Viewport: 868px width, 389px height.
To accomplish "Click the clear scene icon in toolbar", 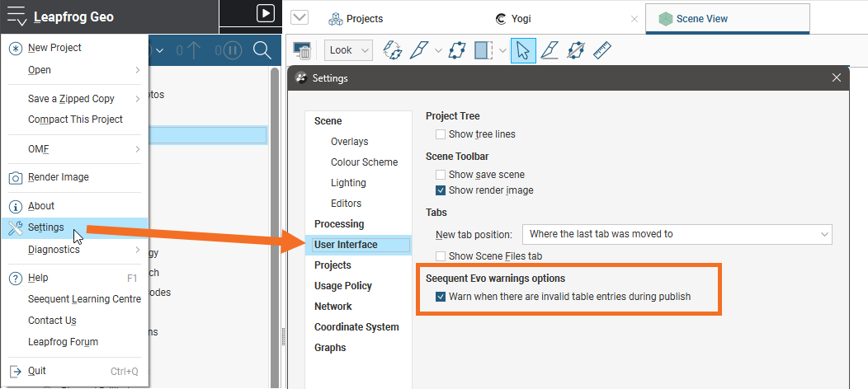I will click(x=302, y=50).
